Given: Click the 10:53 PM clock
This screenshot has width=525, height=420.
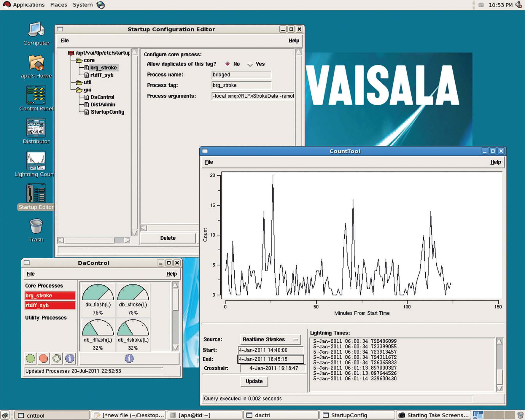Looking at the screenshot, I should point(500,5).
